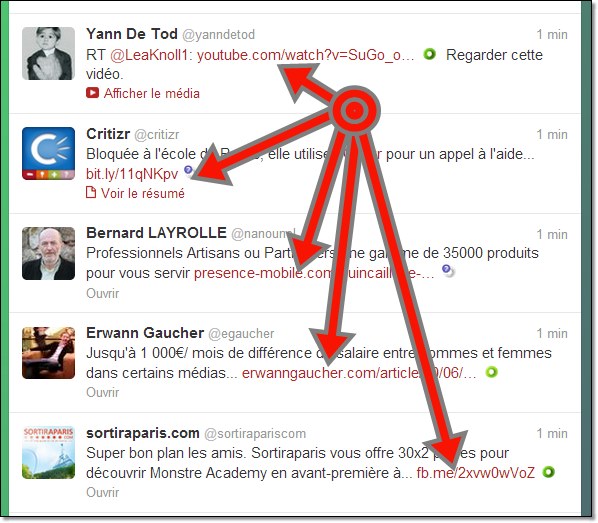Click green rating icon after fb.me link

click(x=548, y=472)
